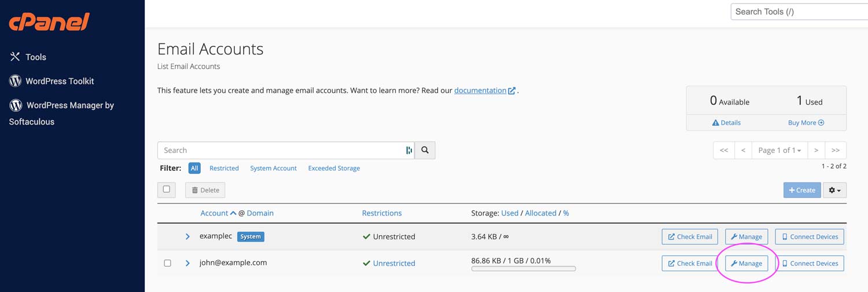Viewport: 868px width, 292px height.
Task: Open WordPress Toolkit in sidebar
Action: (59, 81)
